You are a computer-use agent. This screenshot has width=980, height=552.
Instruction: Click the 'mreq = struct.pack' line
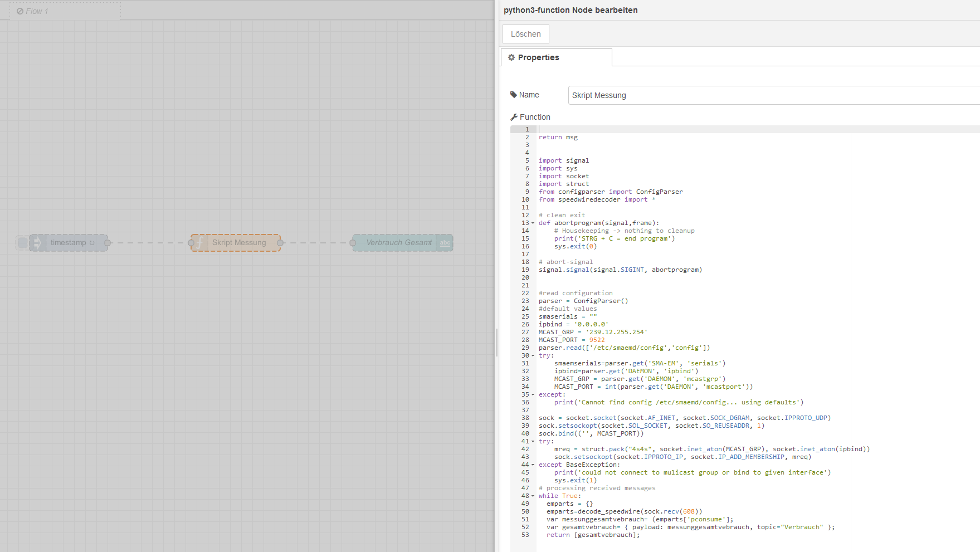(712, 449)
